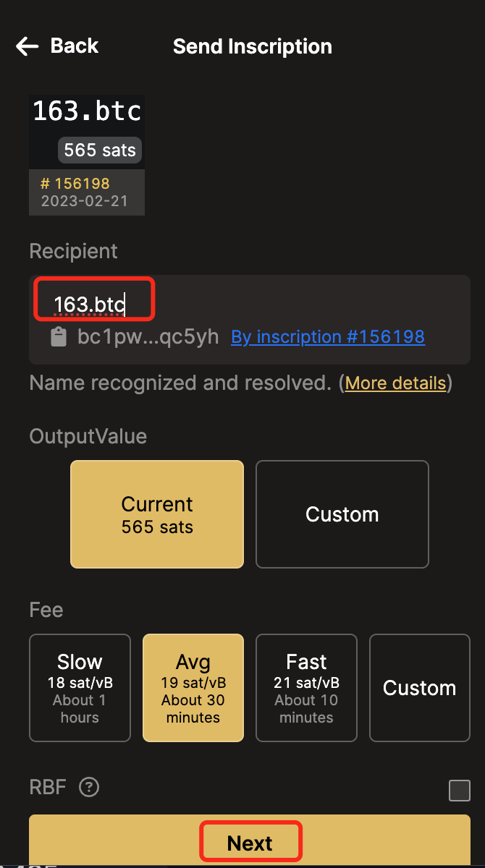Click the Send Inscription title

(253, 47)
